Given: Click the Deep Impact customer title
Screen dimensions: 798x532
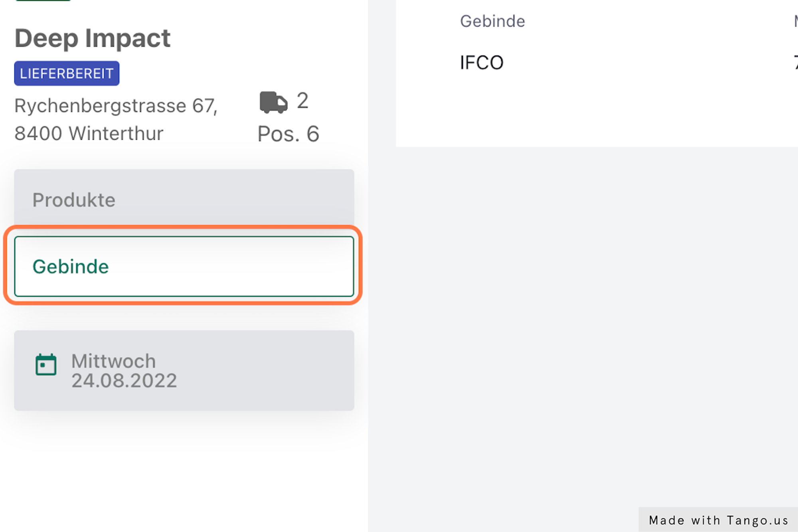Looking at the screenshot, I should (93, 38).
